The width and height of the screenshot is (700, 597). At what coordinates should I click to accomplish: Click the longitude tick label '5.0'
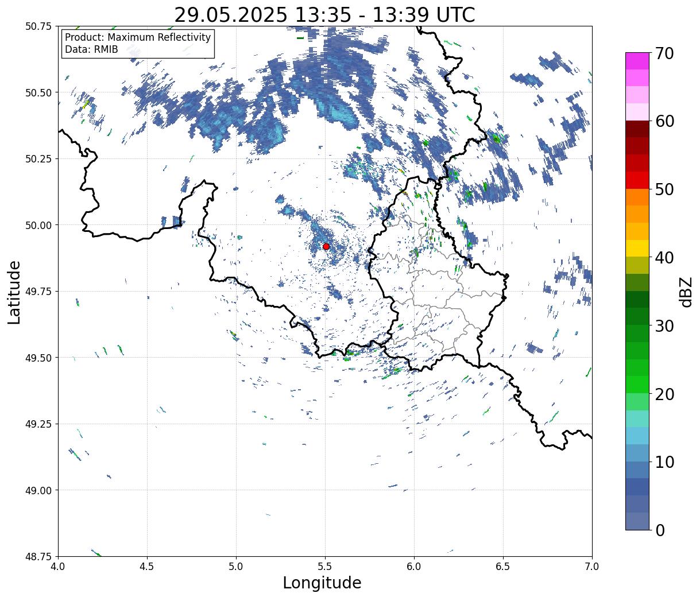[236, 566]
